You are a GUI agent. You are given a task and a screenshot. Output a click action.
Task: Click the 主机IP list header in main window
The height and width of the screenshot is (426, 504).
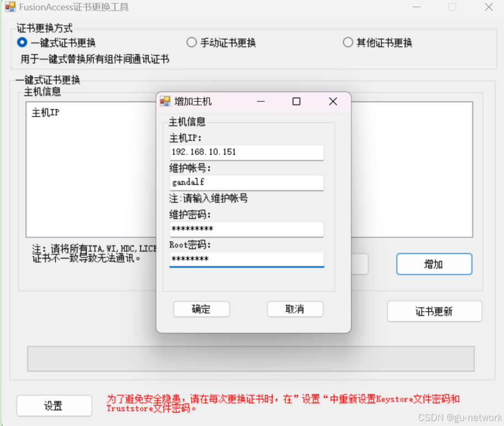tap(45, 113)
